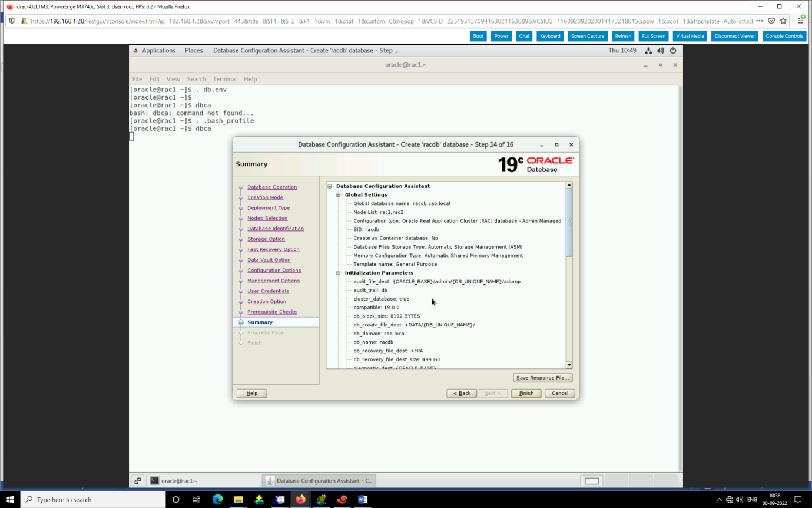Click the Screen Capture button
This screenshot has width=812, height=508.
coord(588,36)
